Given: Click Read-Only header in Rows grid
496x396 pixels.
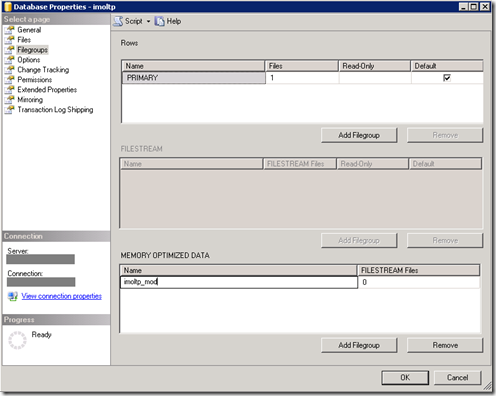Looking at the screenshot, I should (375, 66).
